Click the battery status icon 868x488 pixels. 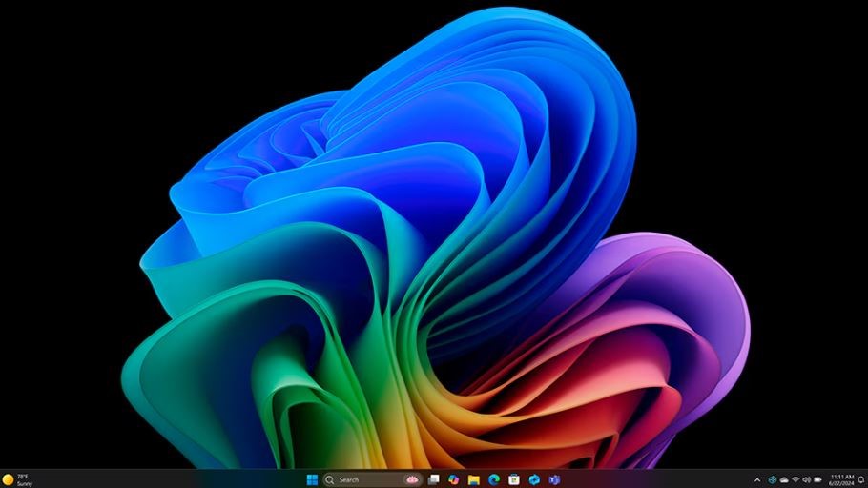(x=817, y=479)
